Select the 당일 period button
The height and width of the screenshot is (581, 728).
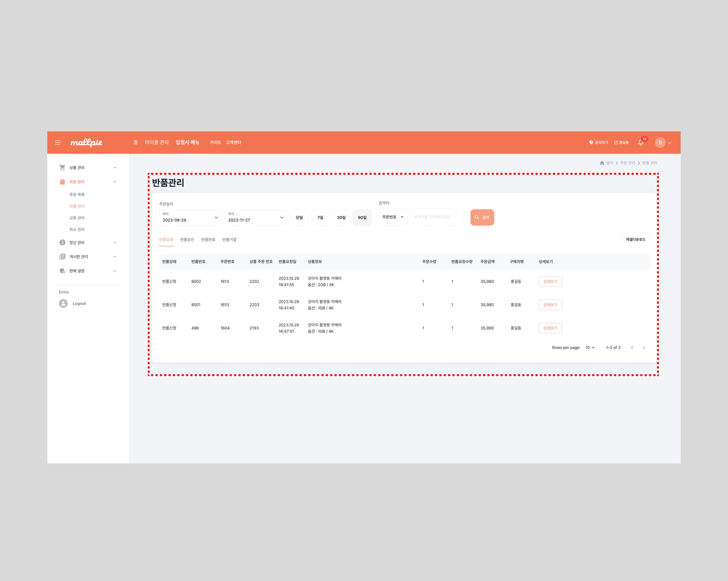pos(299,217)
